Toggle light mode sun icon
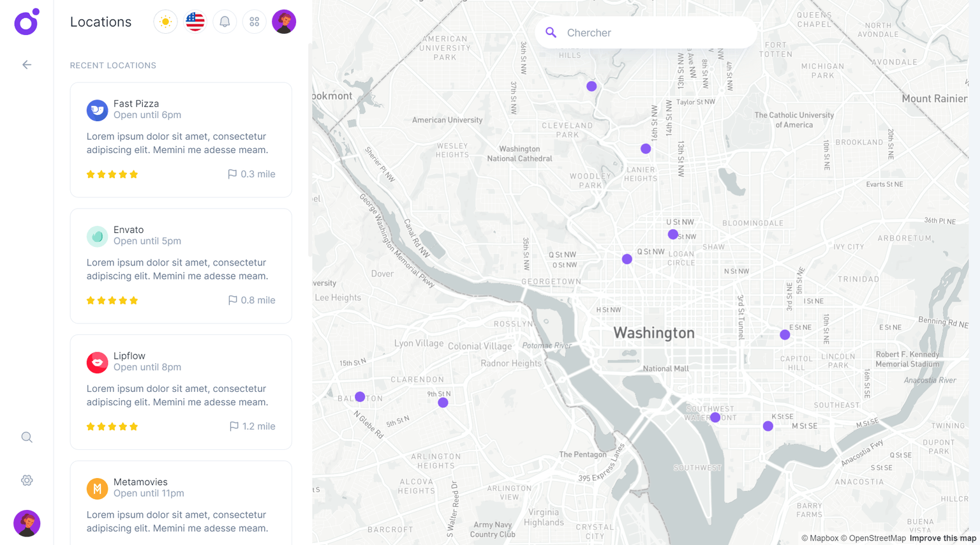The width and height of the screenshot is (980, 545). click(165, 22)
